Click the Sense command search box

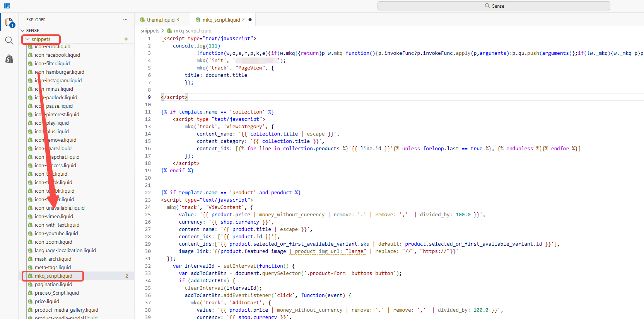pos(494,6)
